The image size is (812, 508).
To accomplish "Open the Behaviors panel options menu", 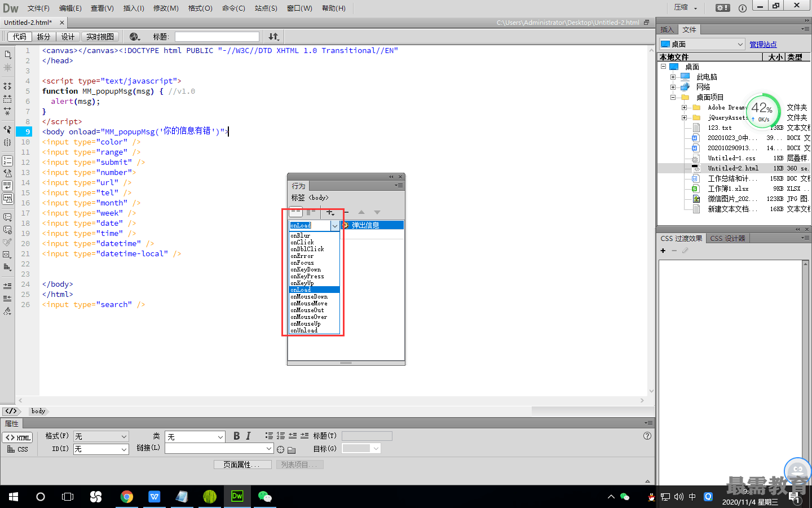I will coord(399,185).
